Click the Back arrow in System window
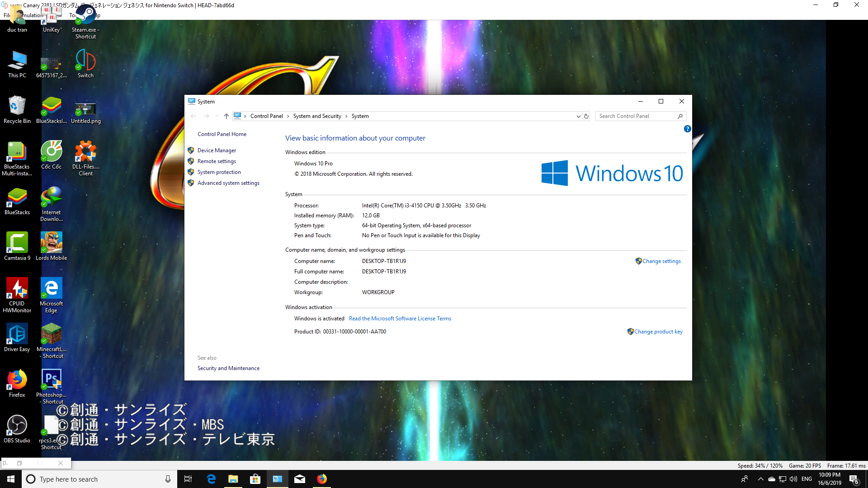 pyautogui.click(x=193, y=116)
